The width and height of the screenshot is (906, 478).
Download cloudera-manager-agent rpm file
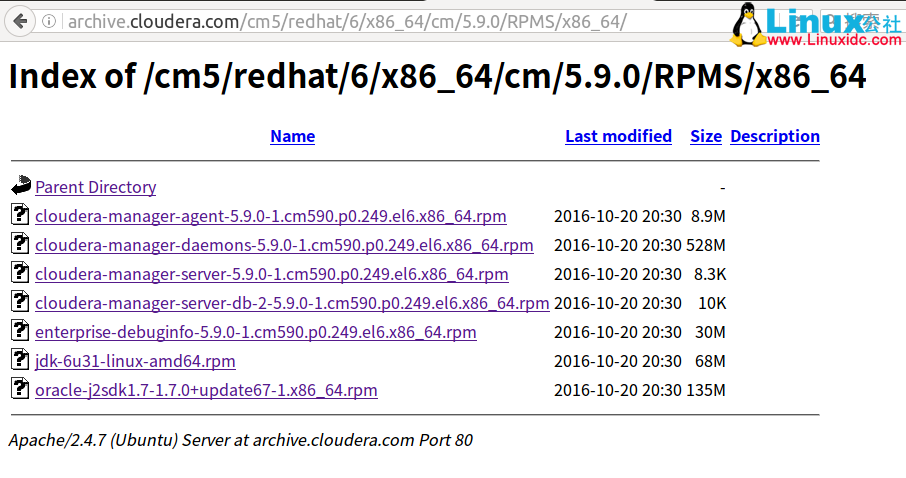click(270, 216)
